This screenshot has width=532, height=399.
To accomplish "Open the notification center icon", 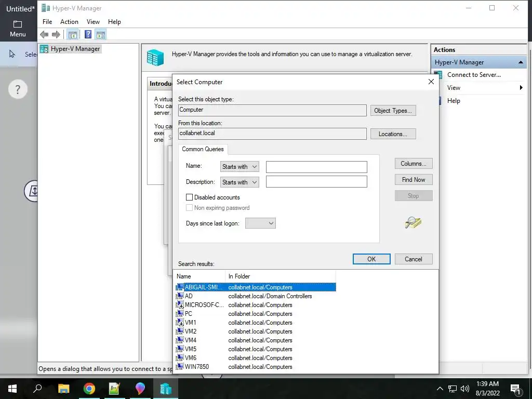I will click(515, 389).
